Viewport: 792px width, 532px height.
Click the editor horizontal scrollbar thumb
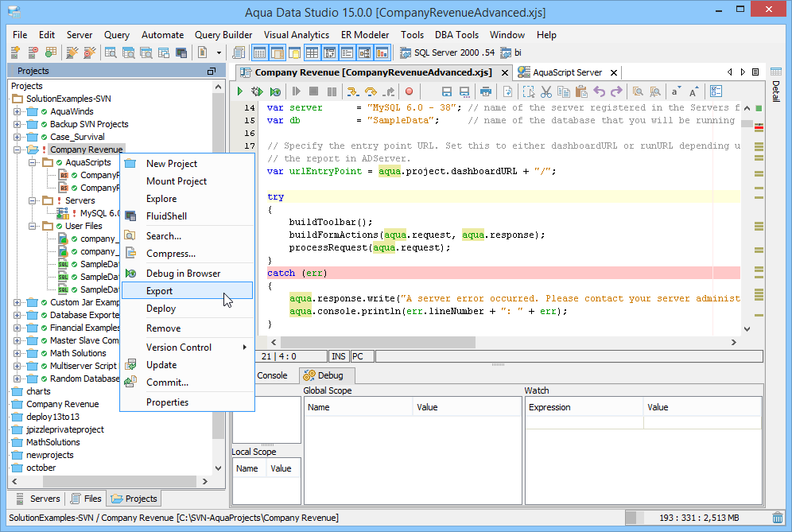click(378, 343)
